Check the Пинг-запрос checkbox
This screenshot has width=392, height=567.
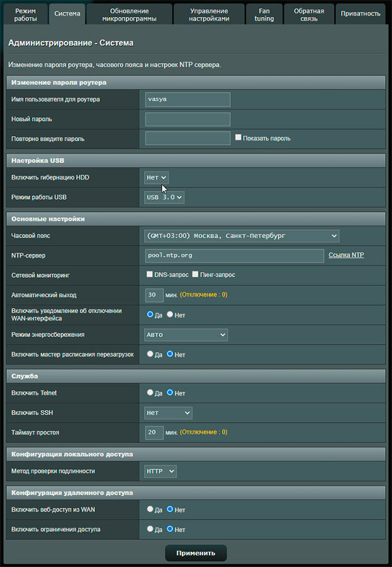tap(195, 274)
